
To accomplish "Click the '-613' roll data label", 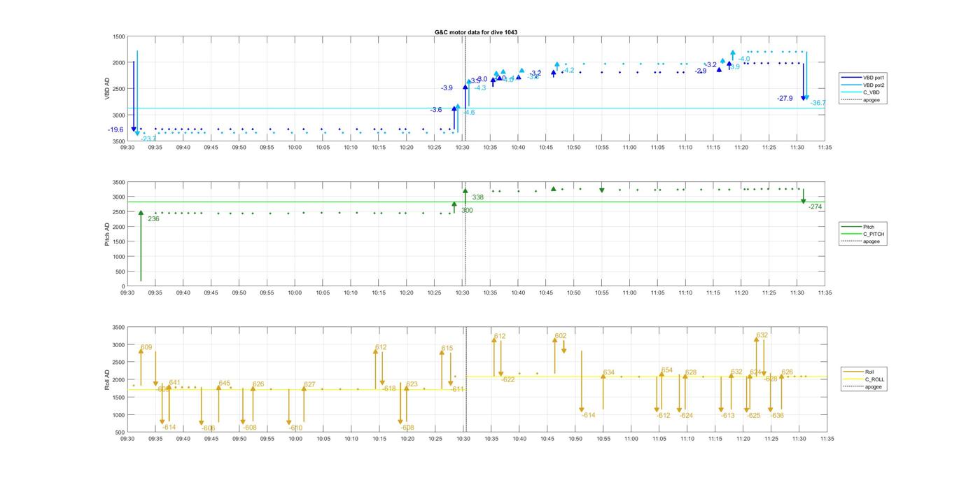I will pos(728,415).
